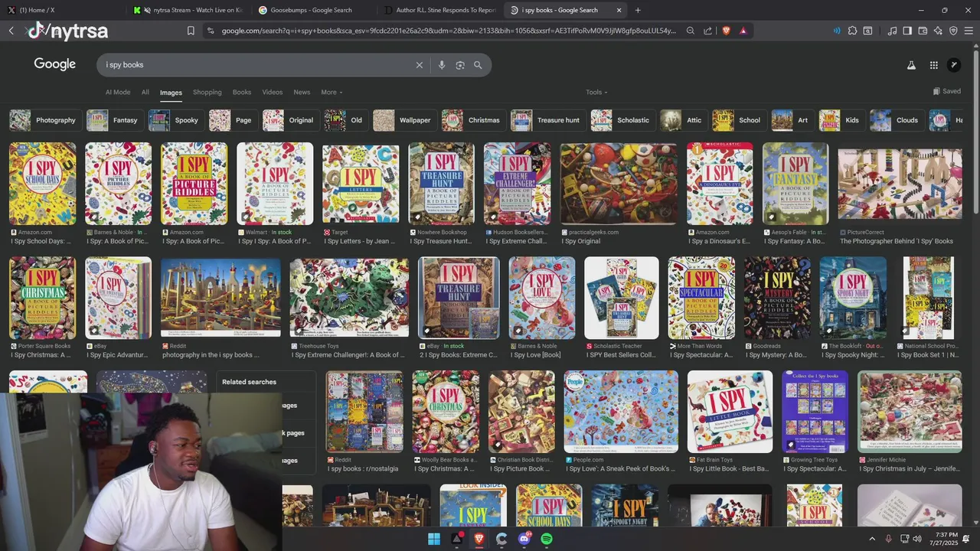Image resolution: width=980 pixels, height=551 pixels.
Task: Switch to the Shopping results tab
Action: tap(207, 92)
